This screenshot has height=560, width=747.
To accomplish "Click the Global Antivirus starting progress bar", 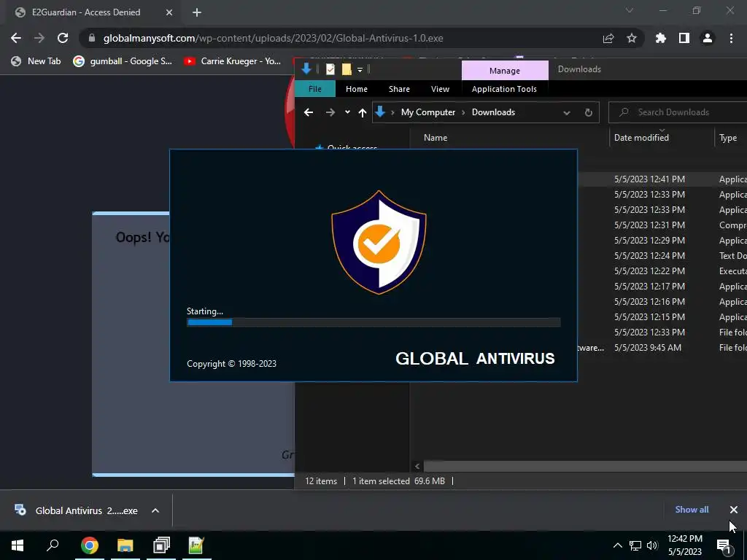I will 373,322.
